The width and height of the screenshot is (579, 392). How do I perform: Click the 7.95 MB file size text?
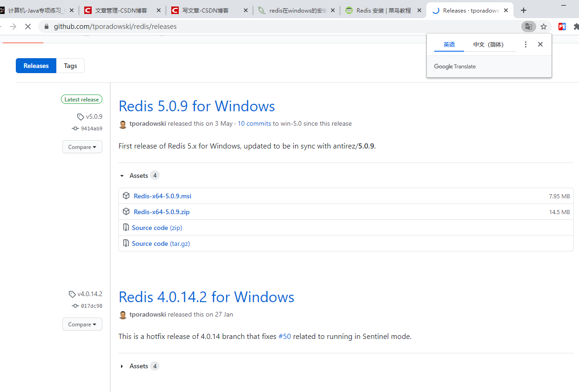pyautogui.click(x=559, y=196)
